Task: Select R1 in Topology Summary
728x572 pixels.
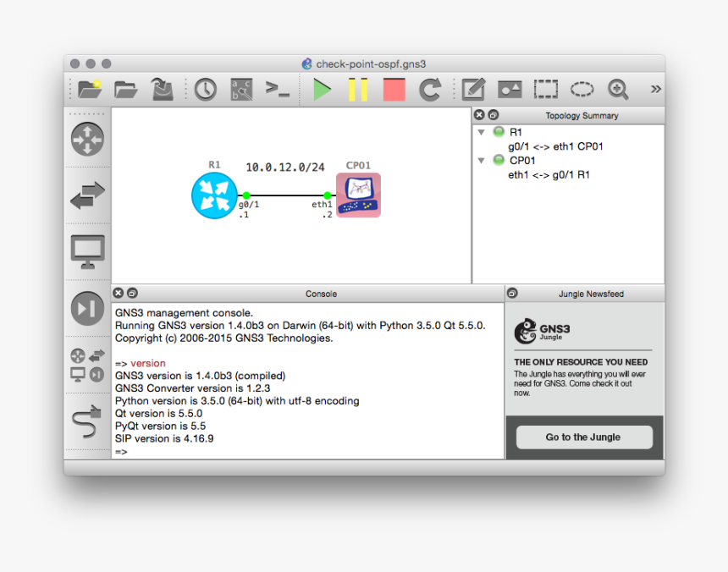Action: [x=516, y=132]
